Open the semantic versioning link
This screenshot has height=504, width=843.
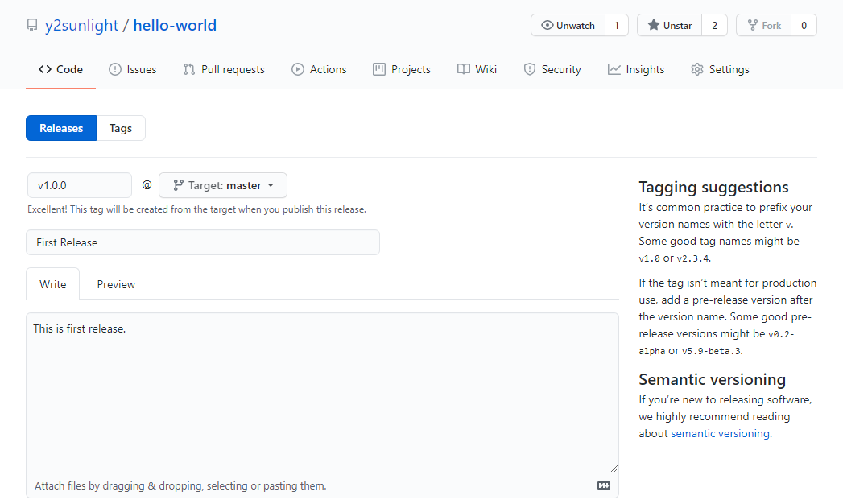point(720,433)
